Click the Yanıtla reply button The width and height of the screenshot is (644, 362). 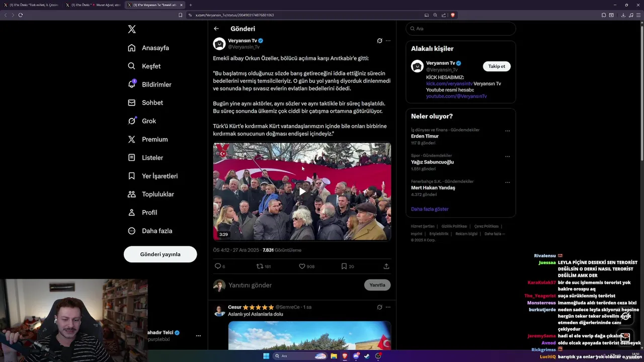coord(377,285)
